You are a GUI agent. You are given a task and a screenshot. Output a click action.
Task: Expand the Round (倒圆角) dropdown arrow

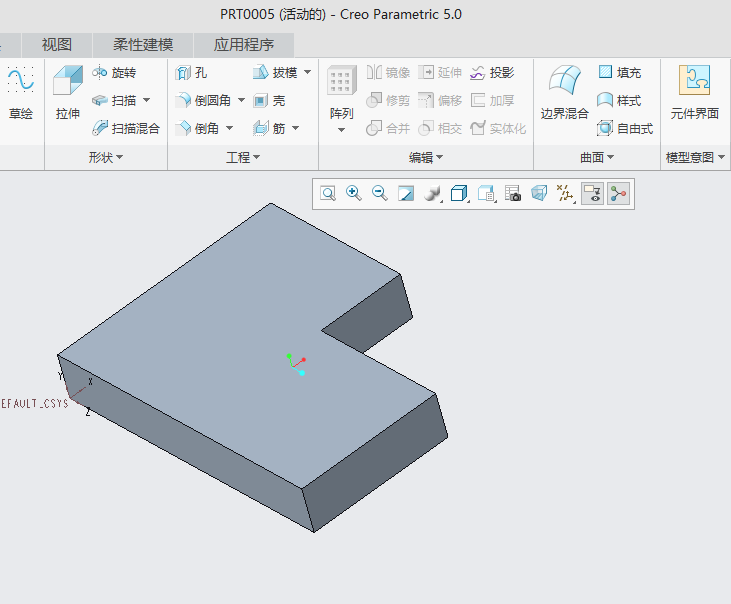241,101
